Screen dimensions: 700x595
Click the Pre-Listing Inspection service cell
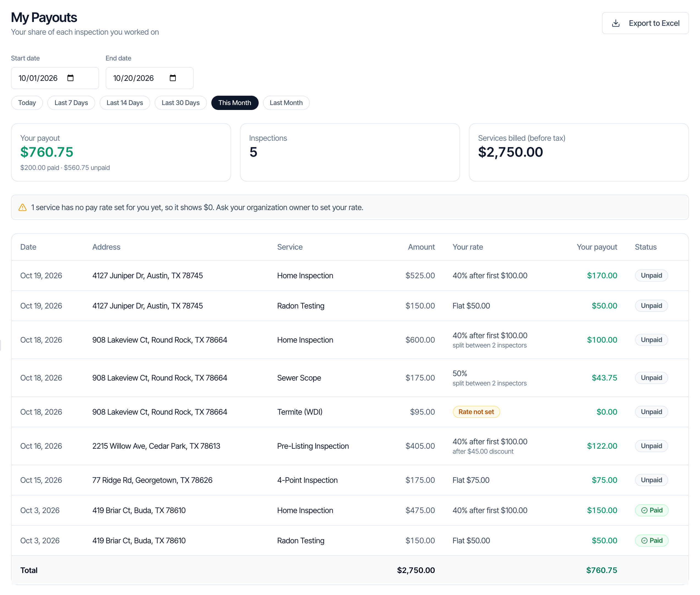(313, 446)
